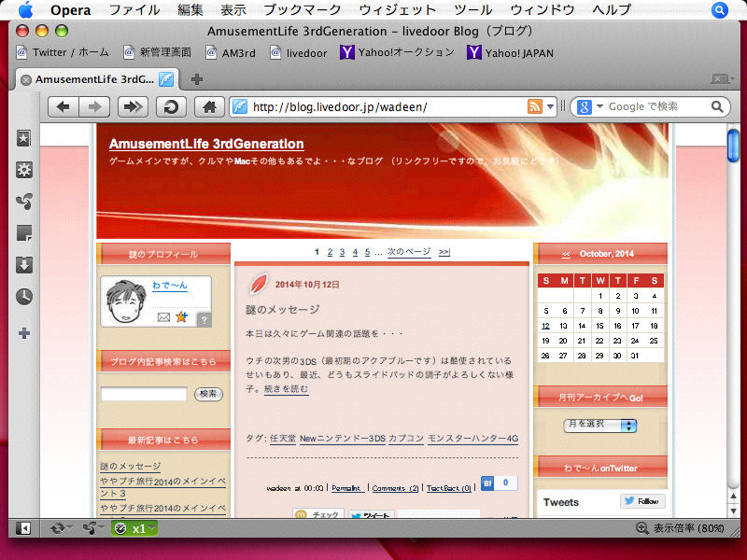
Task: Click calendar date 12
Action: [x=545, y=326]
